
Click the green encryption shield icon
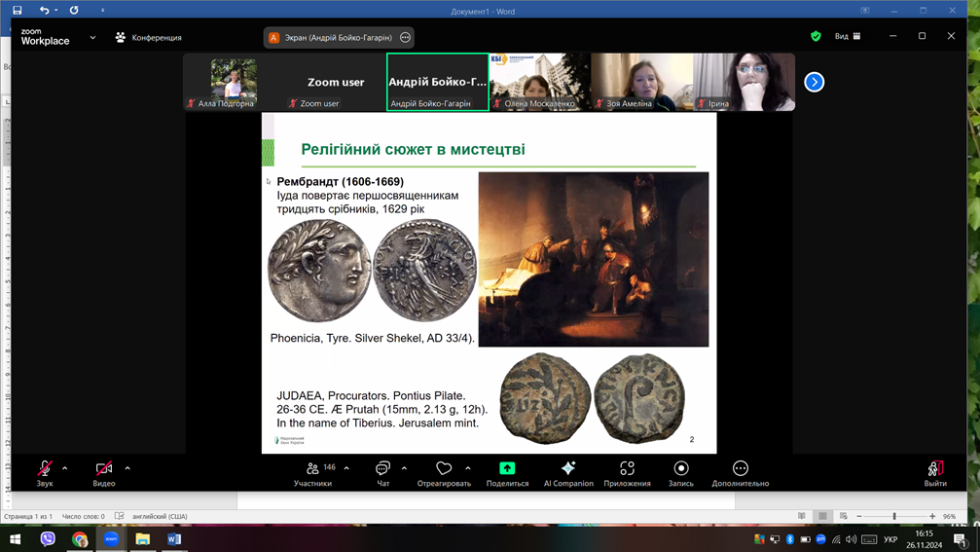coord(816,37)
